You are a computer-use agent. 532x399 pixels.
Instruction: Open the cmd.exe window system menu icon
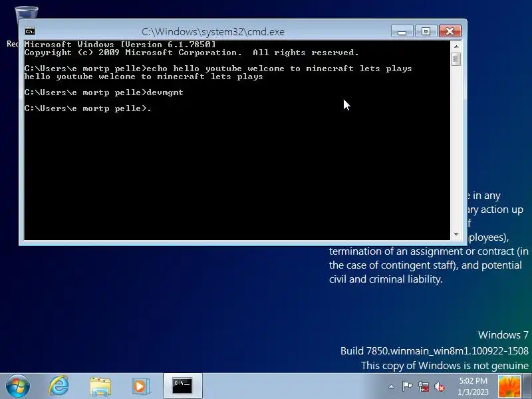(x=29, y=31)
